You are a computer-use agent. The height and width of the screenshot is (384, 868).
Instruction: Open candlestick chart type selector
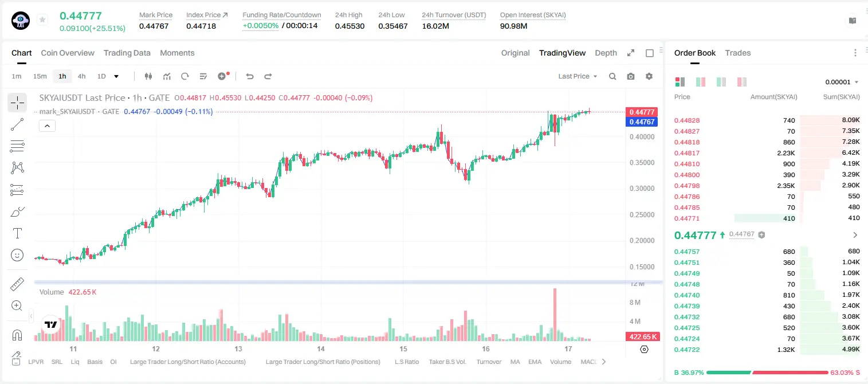click(x=148, y=76)
